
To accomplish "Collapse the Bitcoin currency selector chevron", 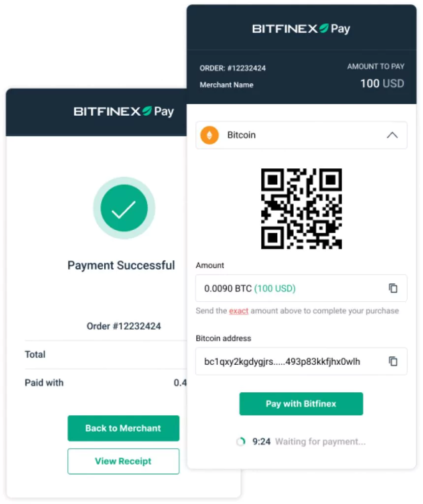I will 392,135.
